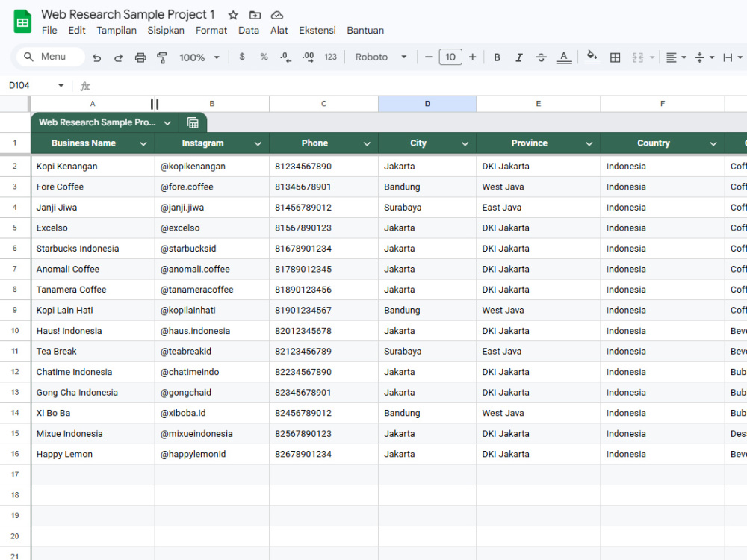Check the cloud save status icon

(277, 15)
